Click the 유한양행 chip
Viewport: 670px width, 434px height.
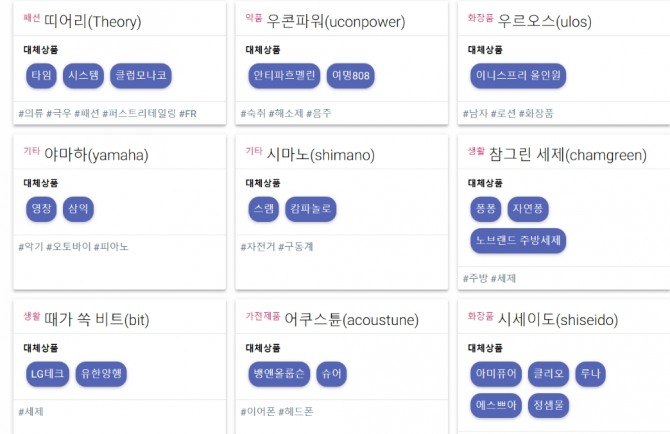101,374
